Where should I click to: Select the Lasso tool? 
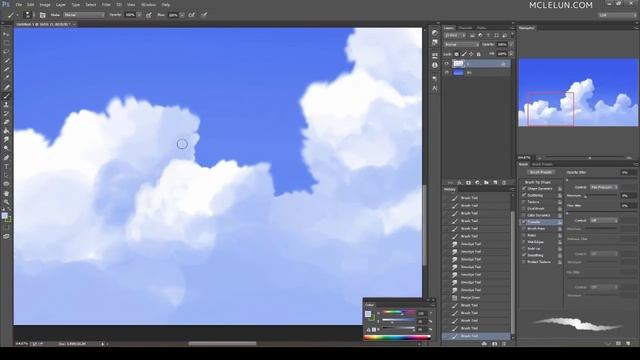tap(6, 52)
